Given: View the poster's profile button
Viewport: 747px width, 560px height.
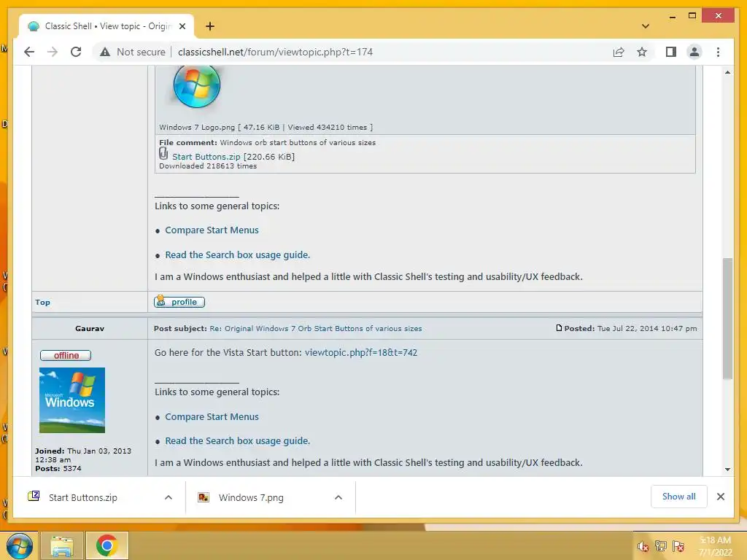Looking at the screenshot, I should [179, 302].
